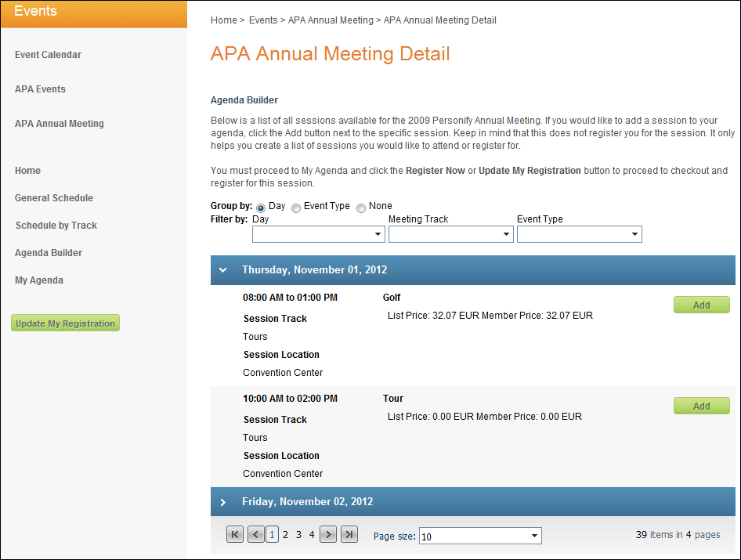
Task: Select current page 1 in pager
Action: tap(273, 534)
